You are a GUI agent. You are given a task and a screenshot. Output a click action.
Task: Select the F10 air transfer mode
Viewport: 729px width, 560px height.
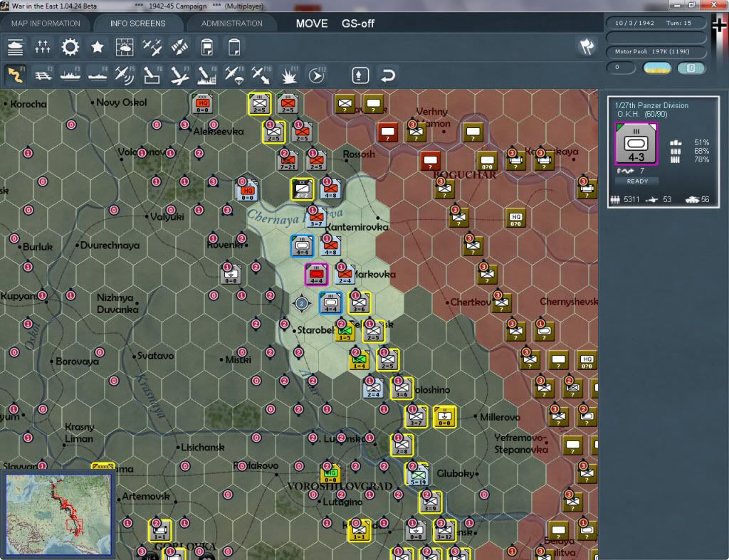click(x=261, y=75)
